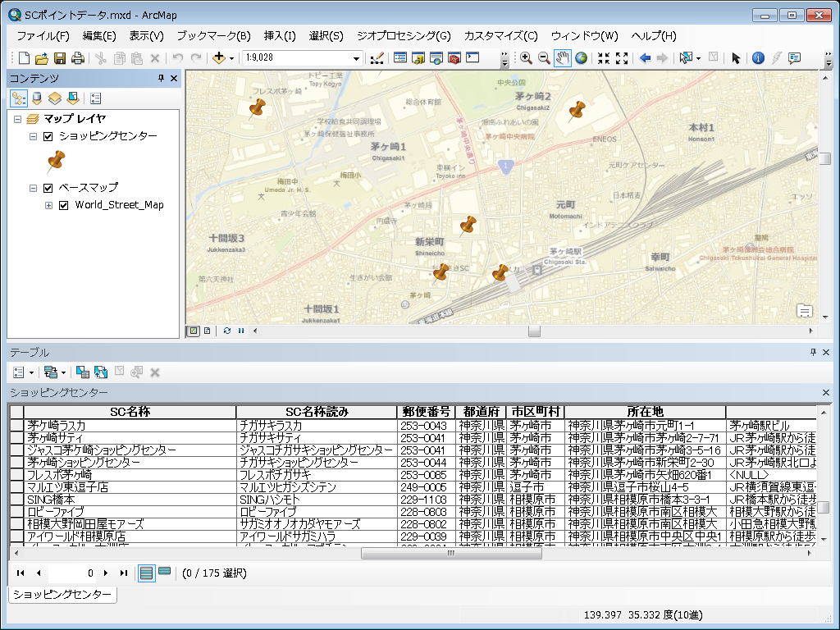The width and height of the screenshot is (840, 630).
Task: Open the ファイル(F) menu
Action: point(43,36)
